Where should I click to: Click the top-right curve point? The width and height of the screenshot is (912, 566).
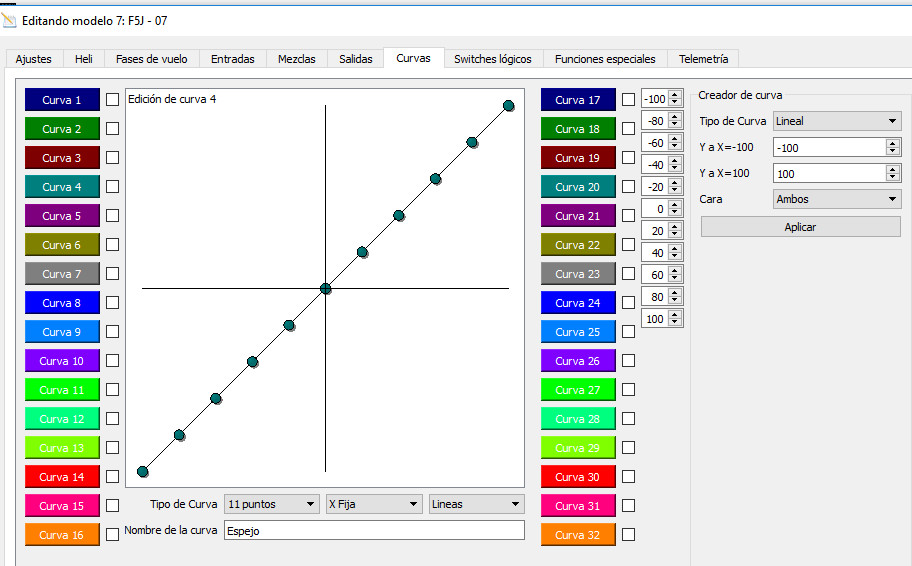(x=508, y=106)
